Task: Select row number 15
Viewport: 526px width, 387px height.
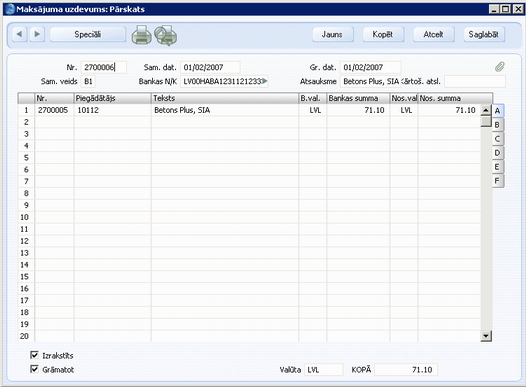Action: [26, 277]
